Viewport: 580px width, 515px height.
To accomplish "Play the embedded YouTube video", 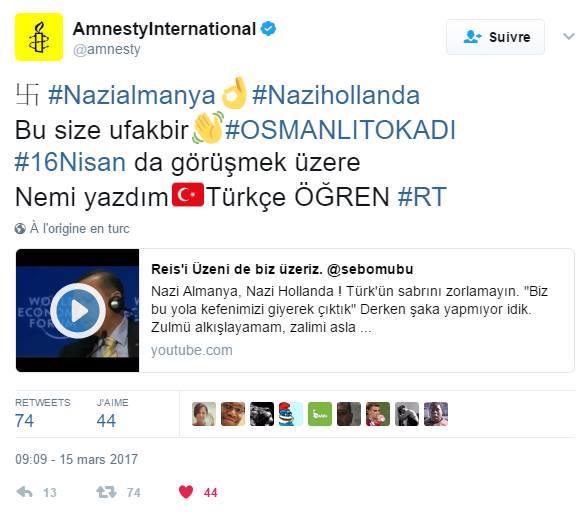I will pos(78,310).
